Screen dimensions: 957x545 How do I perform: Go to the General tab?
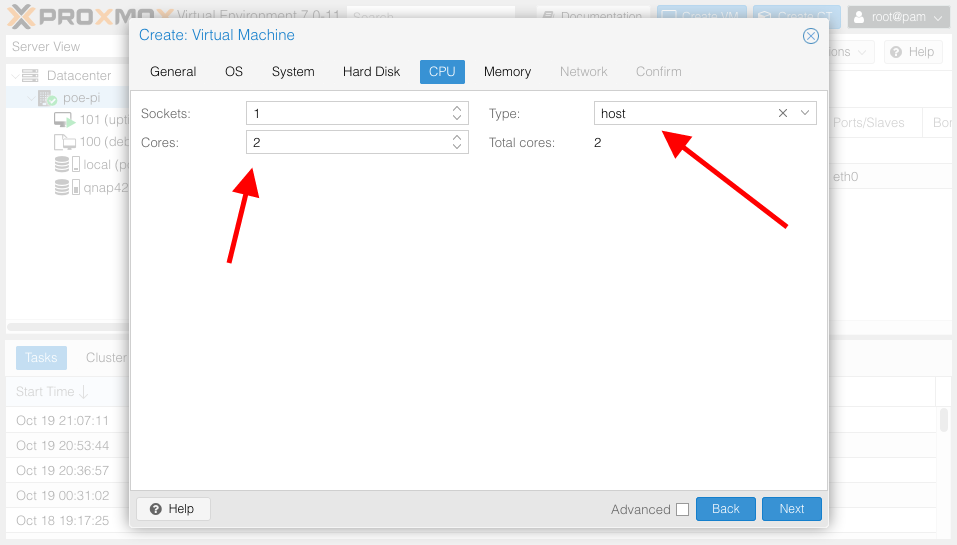point(173,72)
